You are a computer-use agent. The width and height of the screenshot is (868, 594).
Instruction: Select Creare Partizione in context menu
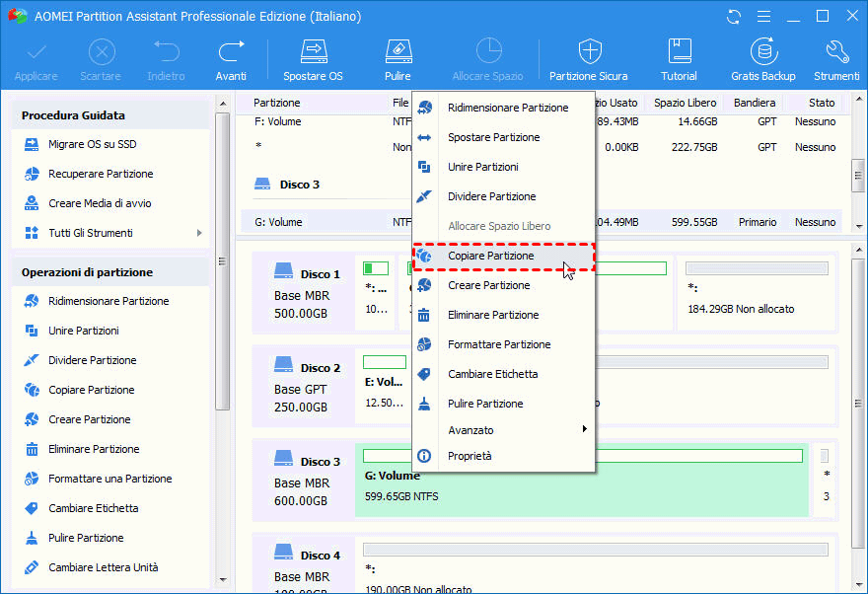click(x=504, y=285)
